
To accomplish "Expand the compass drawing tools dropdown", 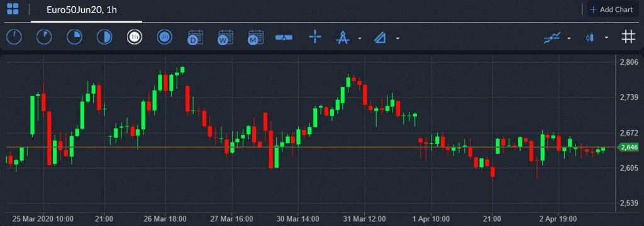I will click(x=360, y=38).
